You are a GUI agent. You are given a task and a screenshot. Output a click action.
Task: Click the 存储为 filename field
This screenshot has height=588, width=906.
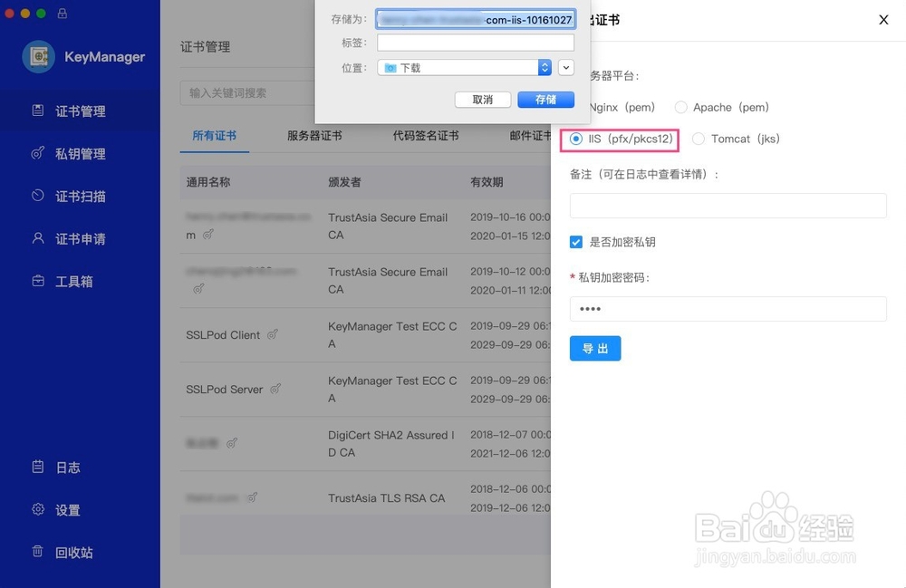(476, 20)
